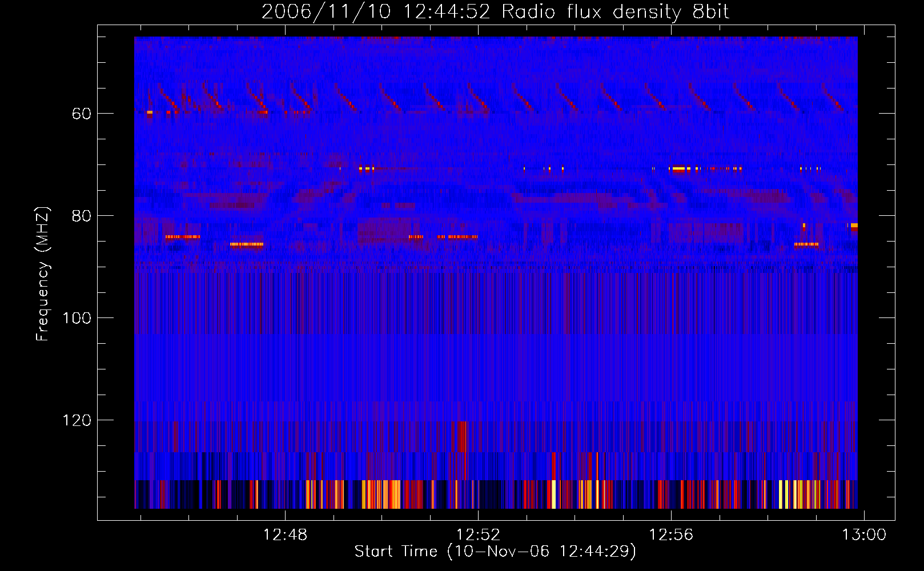Click the 100 frequency tick label
Viewport: 924px width, 571px height.
(77, 318)
